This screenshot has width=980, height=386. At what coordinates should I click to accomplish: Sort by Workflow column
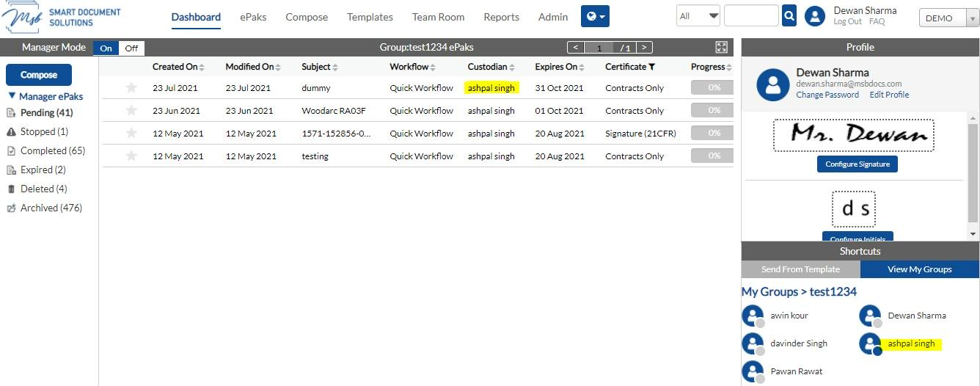pos(413,67)
